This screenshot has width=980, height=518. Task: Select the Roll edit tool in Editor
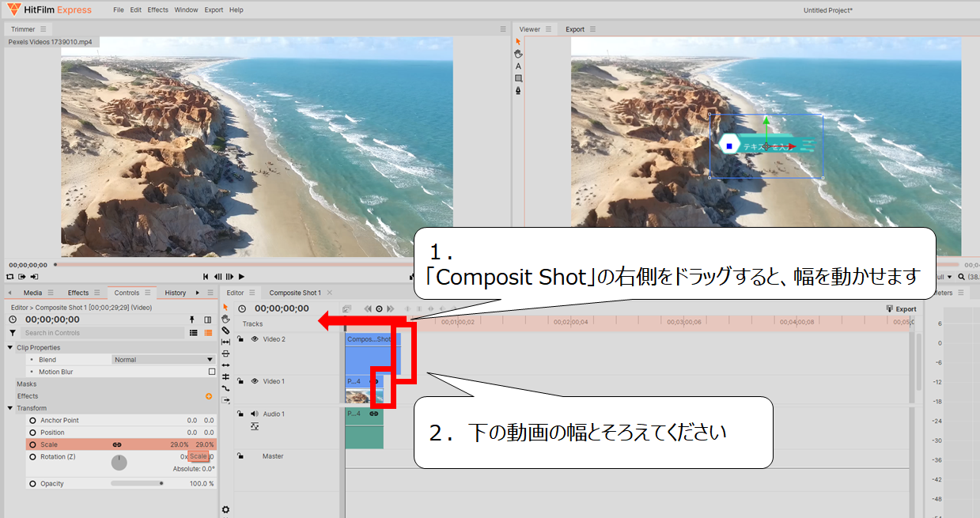(x=225, y=376)
